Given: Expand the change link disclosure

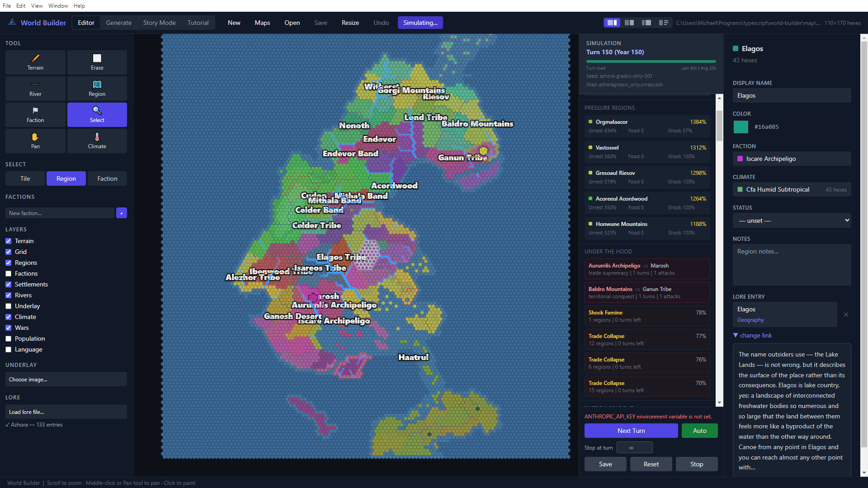Looking at the screenshot, I should coord(752,335).
